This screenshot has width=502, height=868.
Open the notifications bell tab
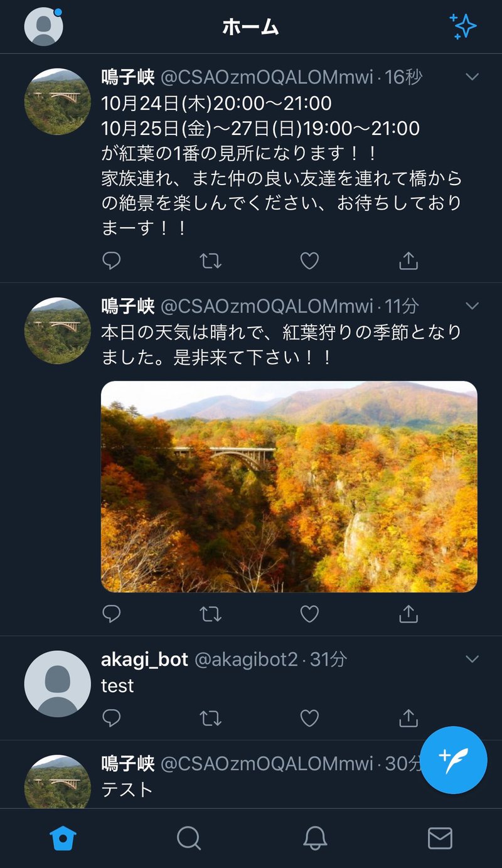(314, 837)
